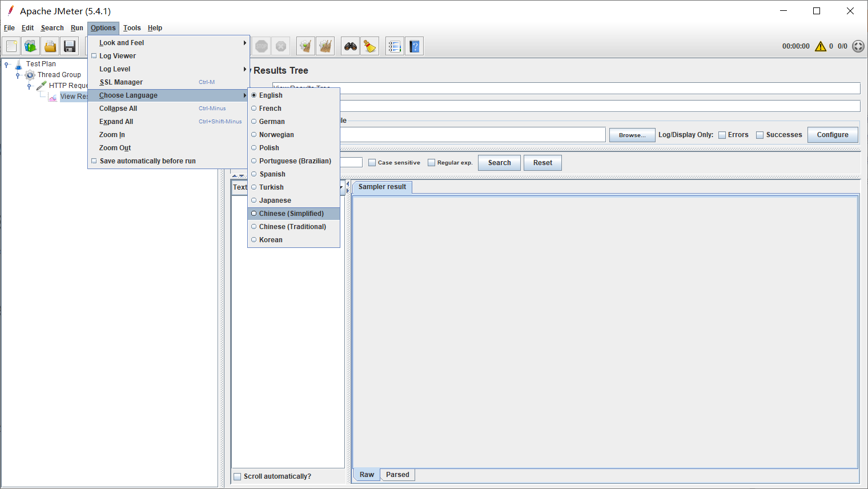This screenshot has height=489, width=868.
Task: Click the HTTP Request pipette icon
Action: click(x=42, y=86)
